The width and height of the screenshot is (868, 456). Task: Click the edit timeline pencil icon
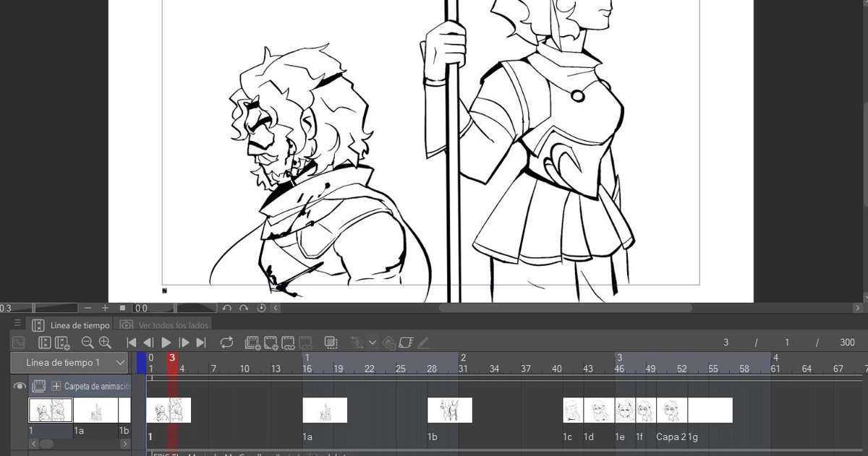tap(423, 343)
